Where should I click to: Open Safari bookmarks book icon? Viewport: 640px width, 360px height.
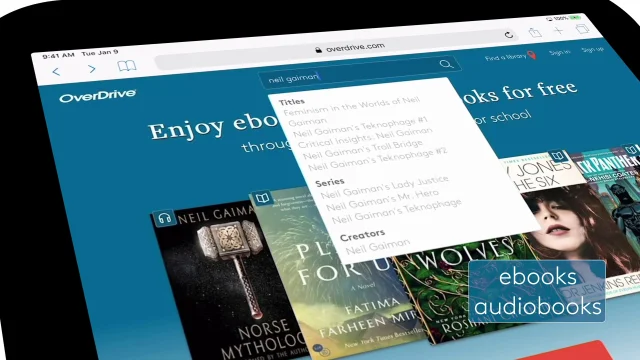coord(127,66)
